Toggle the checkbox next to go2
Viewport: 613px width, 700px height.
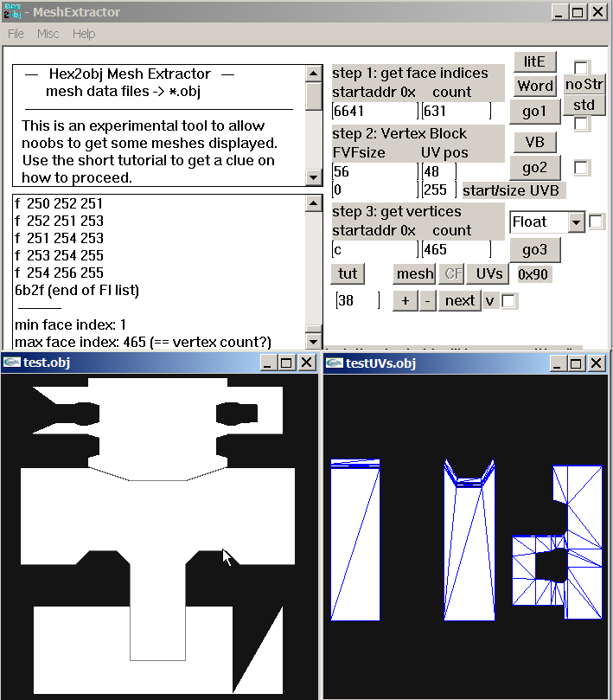click(x=581, y=167)
